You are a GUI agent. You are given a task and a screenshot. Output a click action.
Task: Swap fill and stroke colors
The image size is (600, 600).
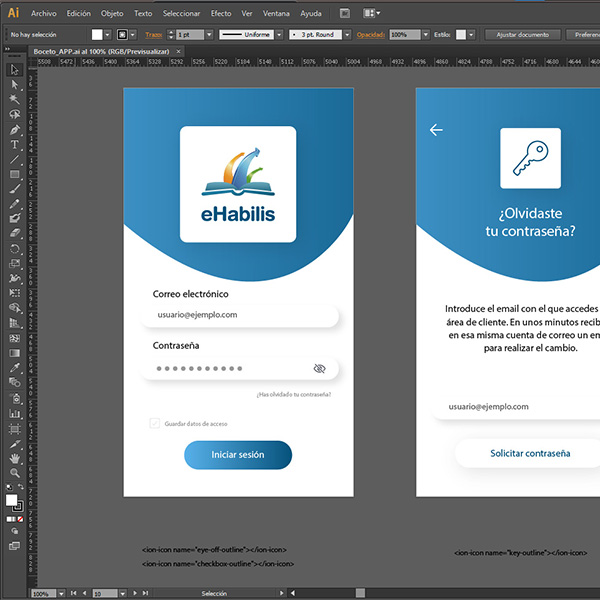tap(21, 487)
